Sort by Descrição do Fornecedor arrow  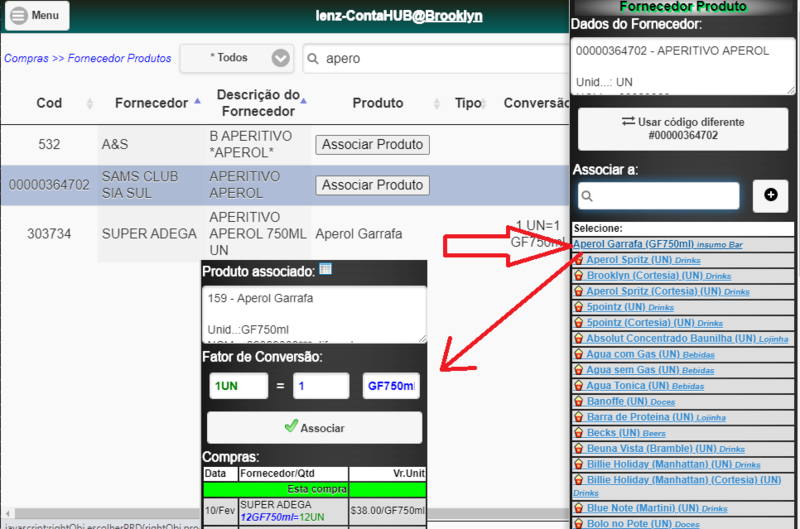point(304,100)
